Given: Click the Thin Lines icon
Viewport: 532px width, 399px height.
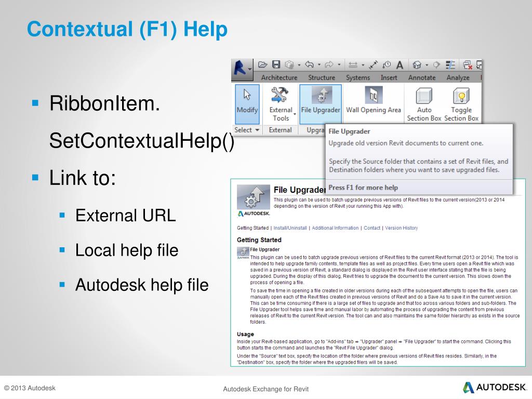Looking at the screenshot, I should [450, 64].
